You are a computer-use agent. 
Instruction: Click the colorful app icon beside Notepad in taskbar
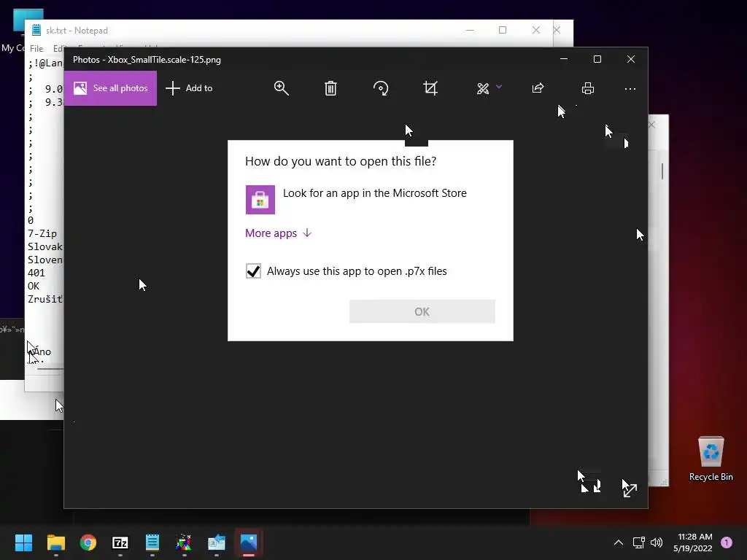[185, 542]
